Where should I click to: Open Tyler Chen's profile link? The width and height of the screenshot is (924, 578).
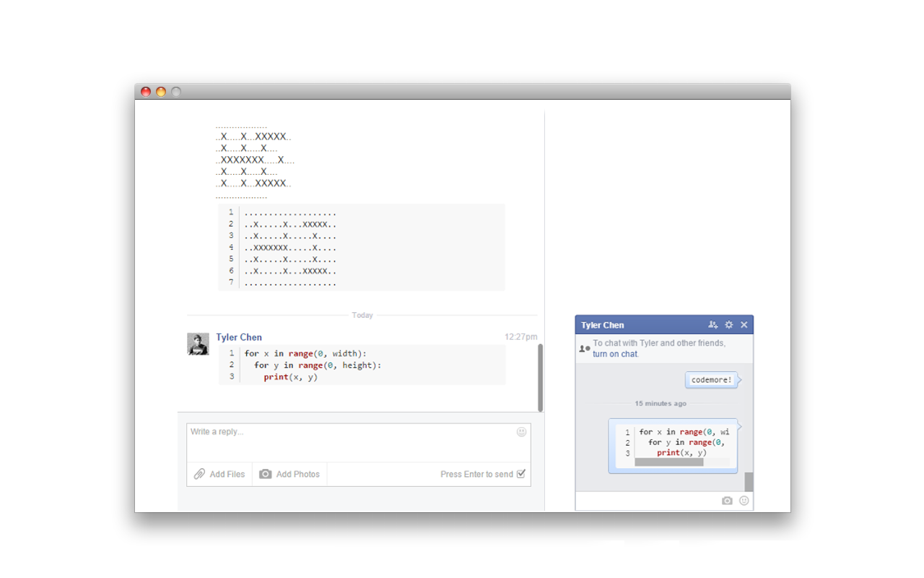[238, 337]
